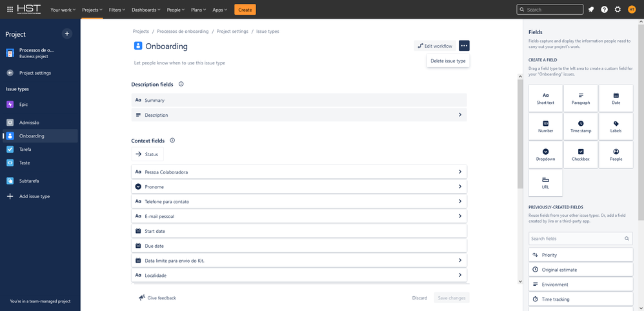Viewport: 644px width, 311px height.
Task: Open the notifications icon in top bar
Action: pos(591,10)
